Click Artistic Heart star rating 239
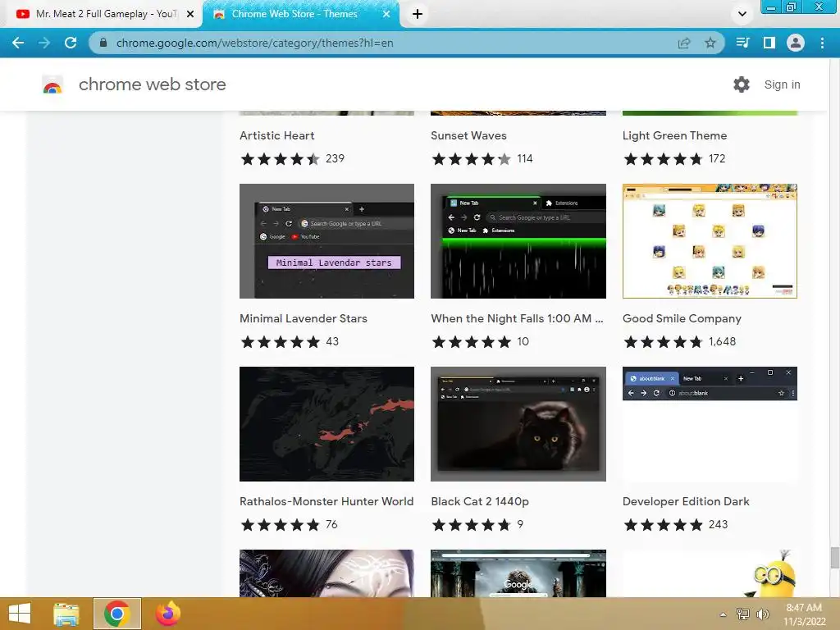Screen dimensions: 840x630 pyautogui.click(x=292, y=159)
